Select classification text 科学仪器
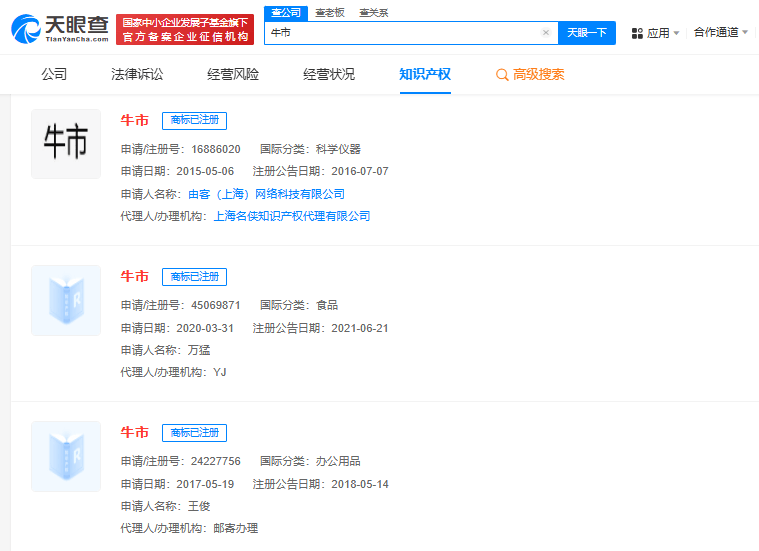759x551 pixels. pyautogui.click(x=338, y=149)
